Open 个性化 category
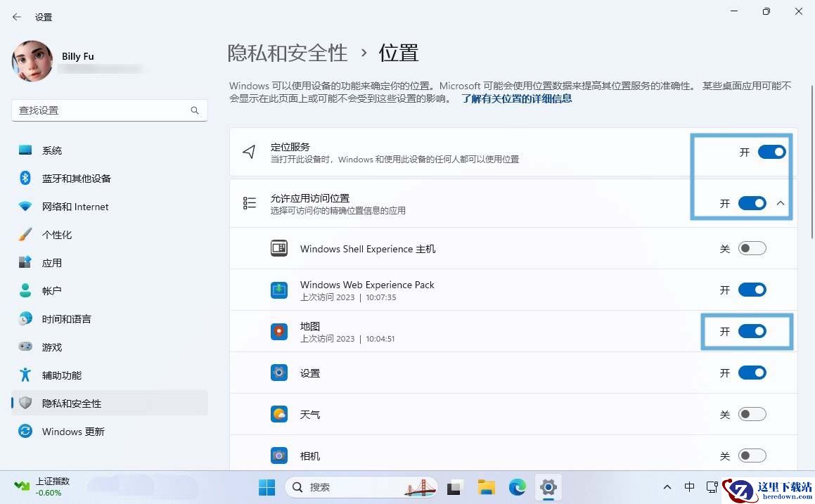815x504 pixels. 109,234
